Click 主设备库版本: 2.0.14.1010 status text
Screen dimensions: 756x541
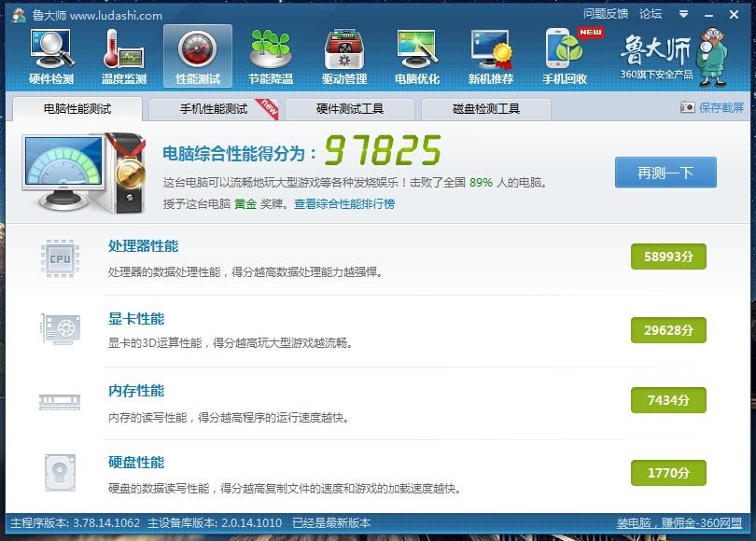(215, 522)
